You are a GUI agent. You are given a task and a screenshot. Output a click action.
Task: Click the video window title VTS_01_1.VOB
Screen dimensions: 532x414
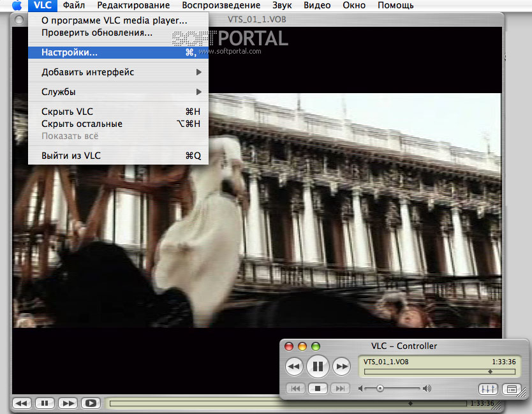257,20
